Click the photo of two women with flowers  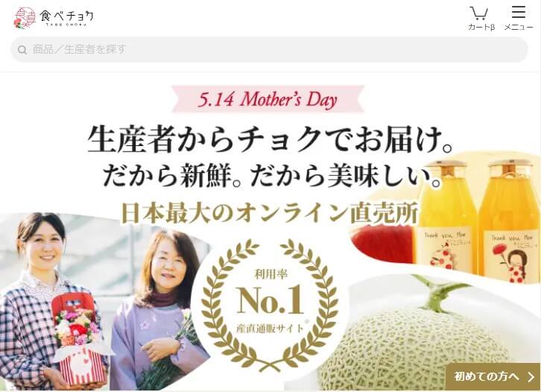pyautogui.click(x=104, y=302)
